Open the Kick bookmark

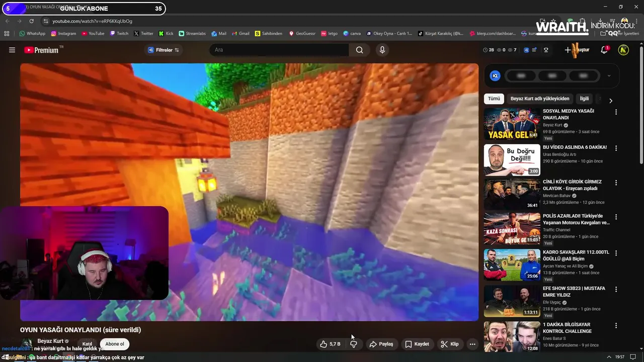click(x=166, y=33)
